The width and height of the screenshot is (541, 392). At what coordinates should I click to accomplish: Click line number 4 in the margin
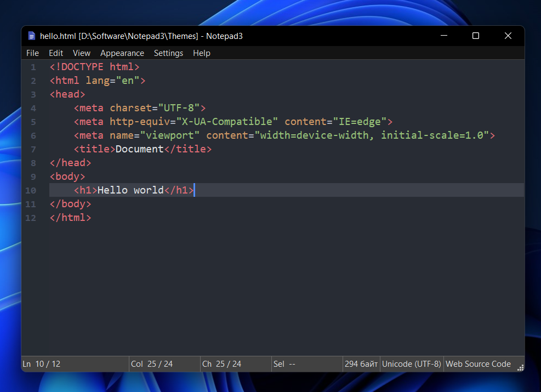coord(33,108)
